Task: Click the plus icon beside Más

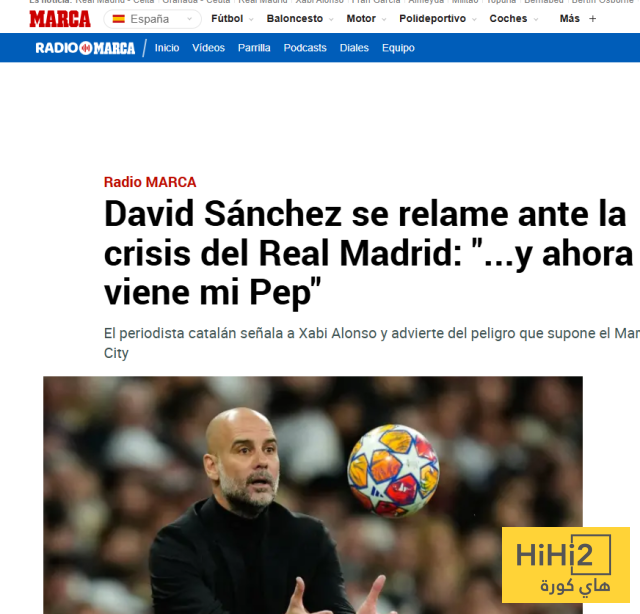Action: tap(593, 19)
